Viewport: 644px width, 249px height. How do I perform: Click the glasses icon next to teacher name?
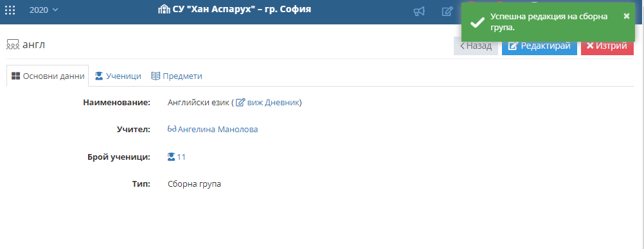tap(172, 129)
